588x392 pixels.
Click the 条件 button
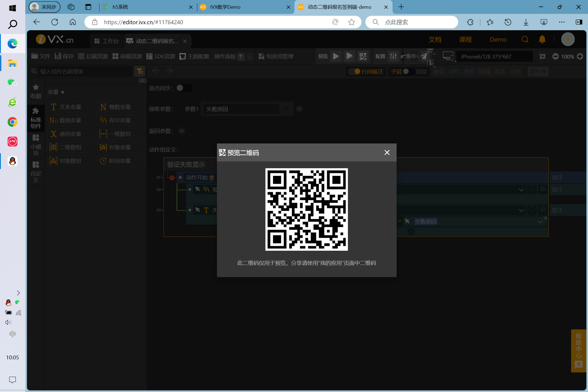click(x=469, y=72)
